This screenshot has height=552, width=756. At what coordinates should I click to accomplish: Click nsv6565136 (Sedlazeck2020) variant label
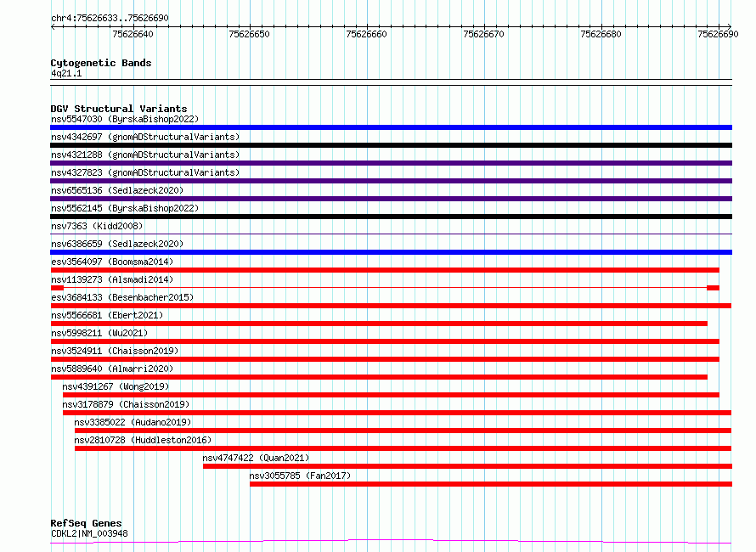(x=117, y=190)
